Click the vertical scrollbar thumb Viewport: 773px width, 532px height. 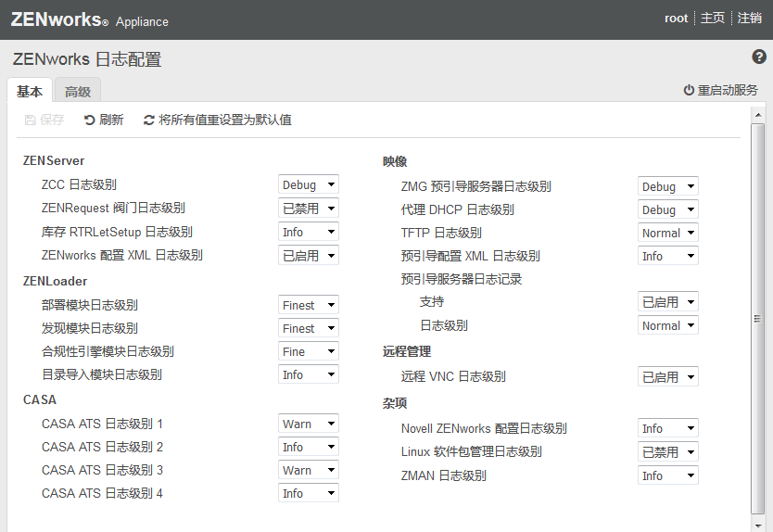pos(758,319)
